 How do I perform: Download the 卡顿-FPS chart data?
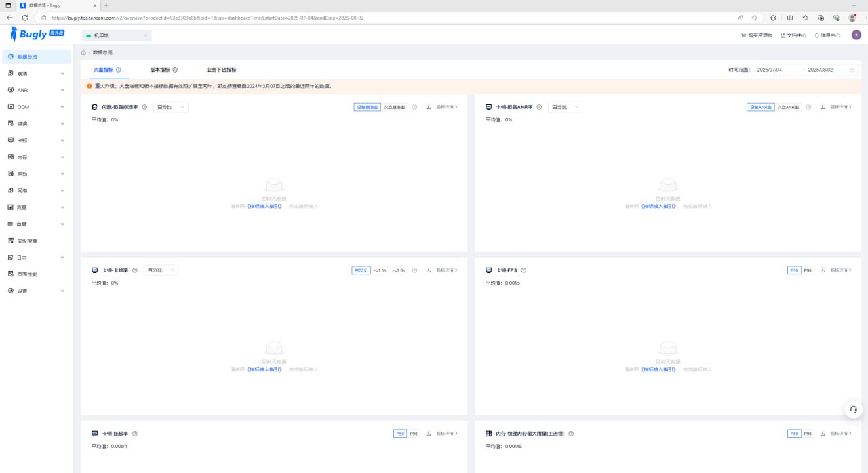[823, 270]
